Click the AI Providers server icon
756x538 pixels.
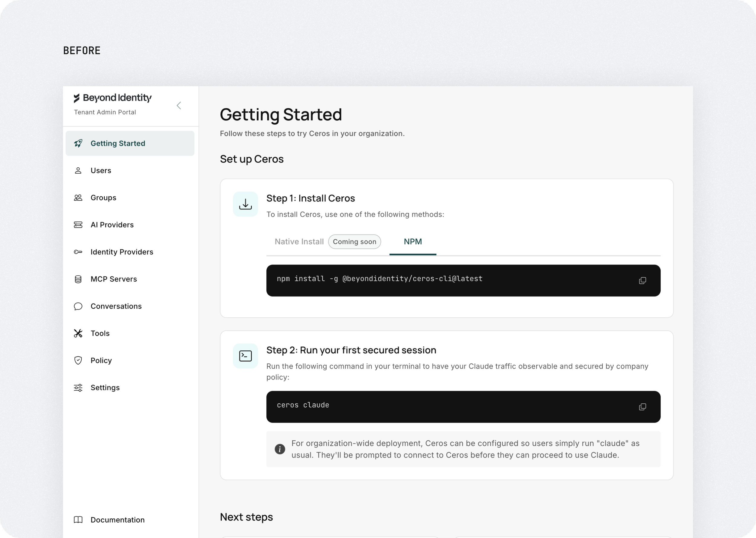78,225
